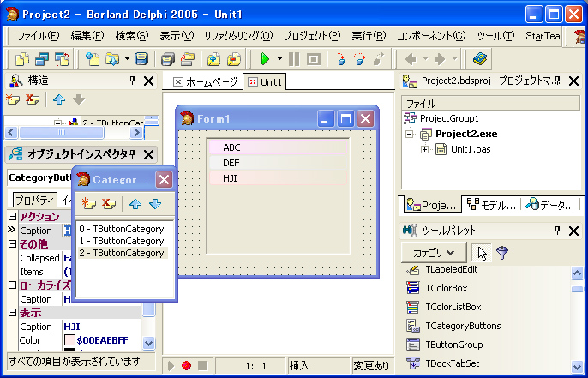This screenshot has width=588, height=378.
Task: Click the Step Over debug icon
Action: (x=360, y=59)
